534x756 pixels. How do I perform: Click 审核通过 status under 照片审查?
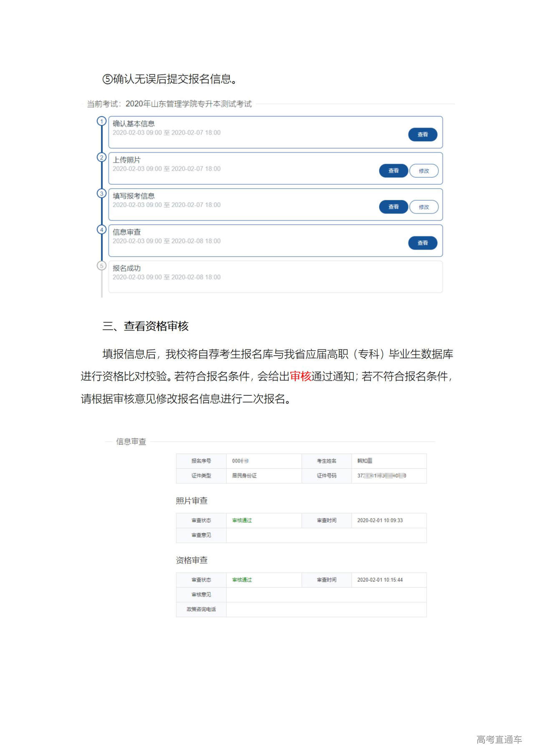tap(242, 521)
